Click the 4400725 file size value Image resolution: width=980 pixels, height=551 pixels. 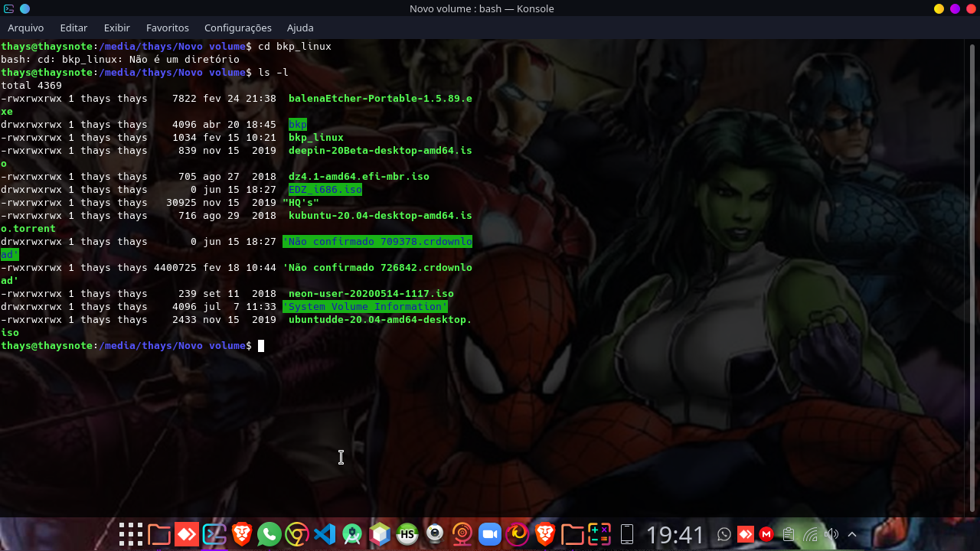point(175,267)
